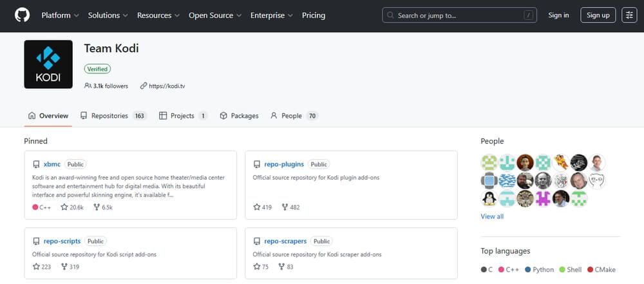Viewport: 644px width, 284px height.
Task: Click the Sign up button
Action: coord(598,15)
